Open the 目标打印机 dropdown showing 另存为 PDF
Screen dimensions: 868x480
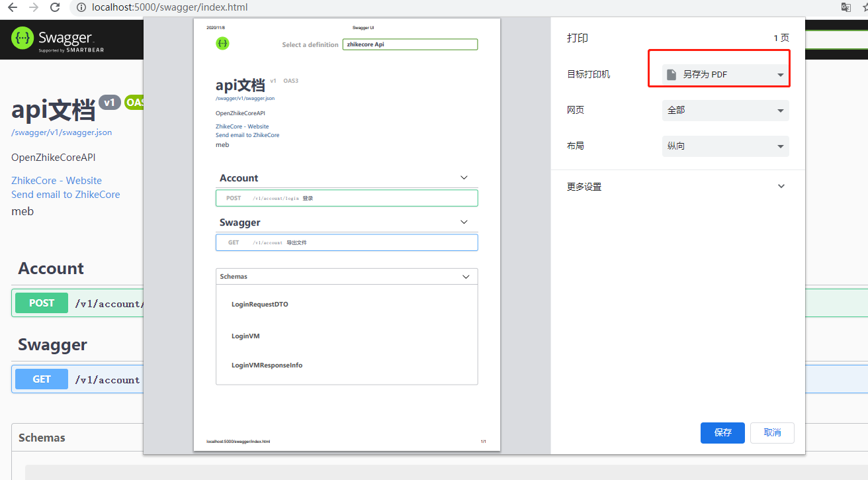725,75
